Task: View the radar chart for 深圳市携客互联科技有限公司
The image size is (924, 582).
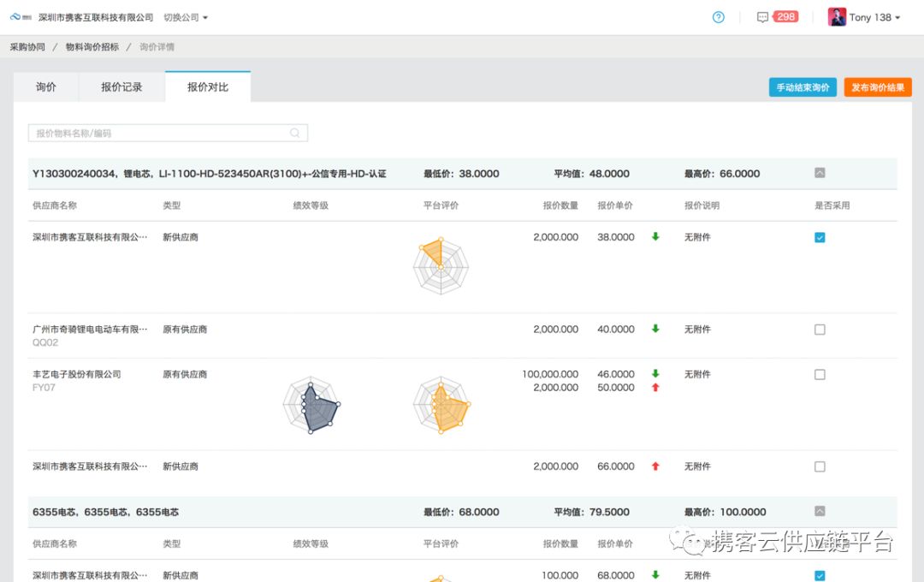Action: (441, 265)
